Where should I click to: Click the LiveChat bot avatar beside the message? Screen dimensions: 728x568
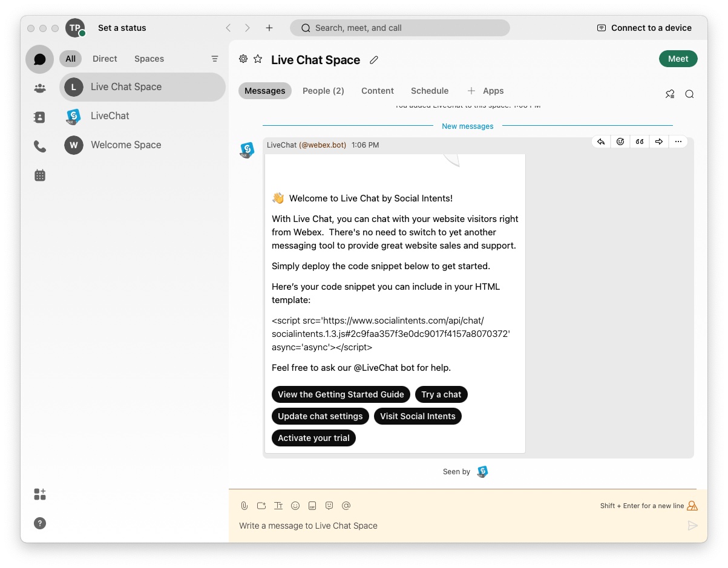[247, 150]
